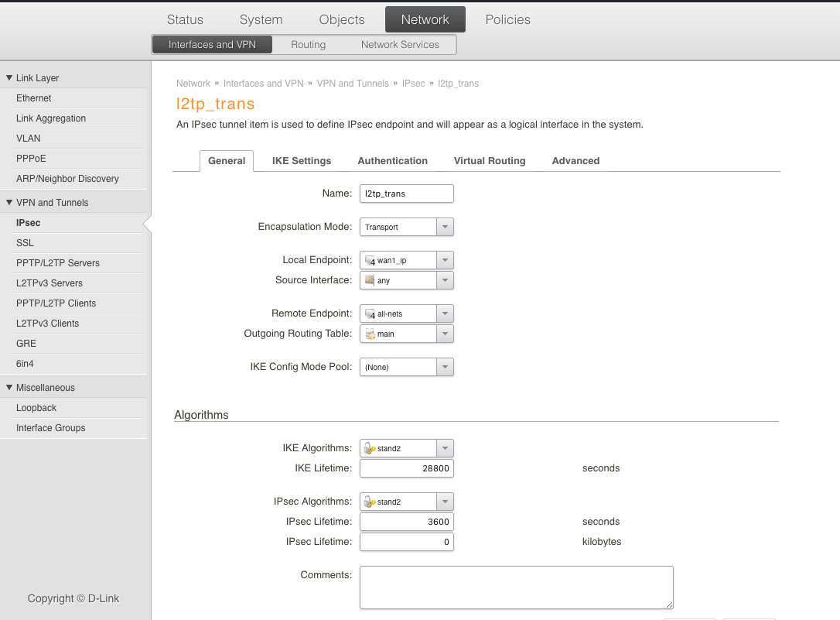Click the lock icon in IPsec Algorithms field
Image resolution: width=840 pixels, height=620 pixels.
coord(370,502)
